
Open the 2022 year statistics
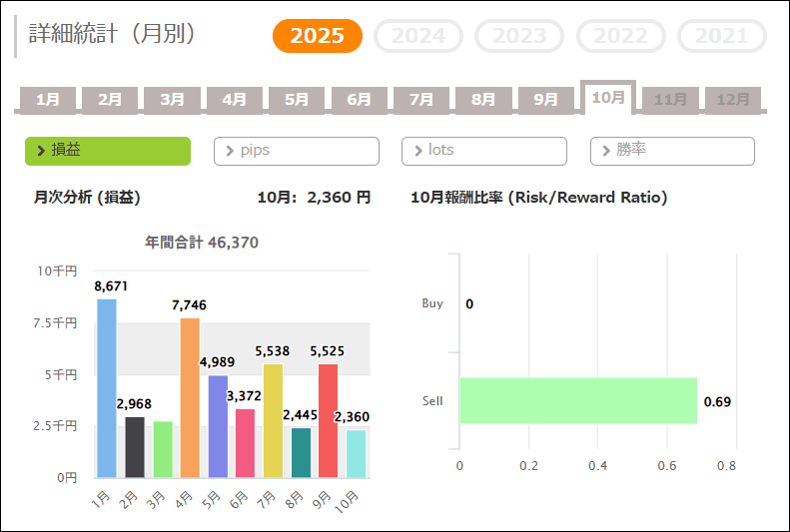coord(620,37)
